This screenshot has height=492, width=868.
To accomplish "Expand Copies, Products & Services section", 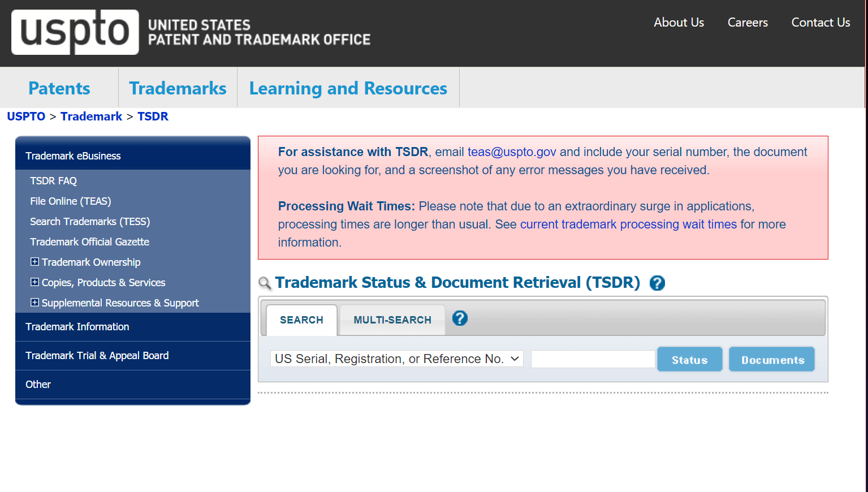I will 34,282.
